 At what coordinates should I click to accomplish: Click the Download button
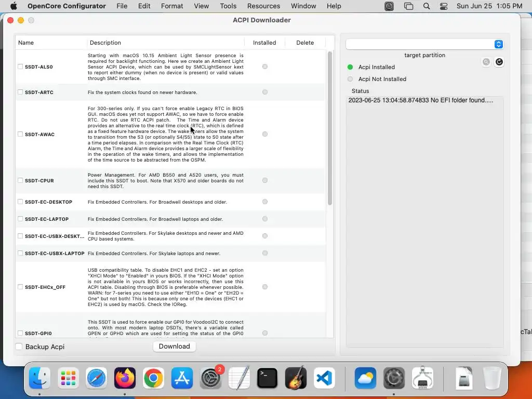(x=175, y=347)
